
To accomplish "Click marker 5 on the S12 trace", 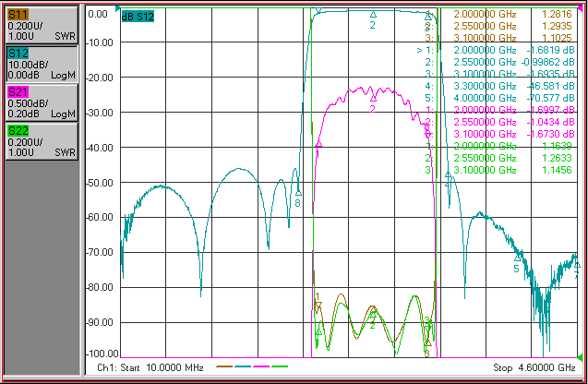I will point(518,258).
